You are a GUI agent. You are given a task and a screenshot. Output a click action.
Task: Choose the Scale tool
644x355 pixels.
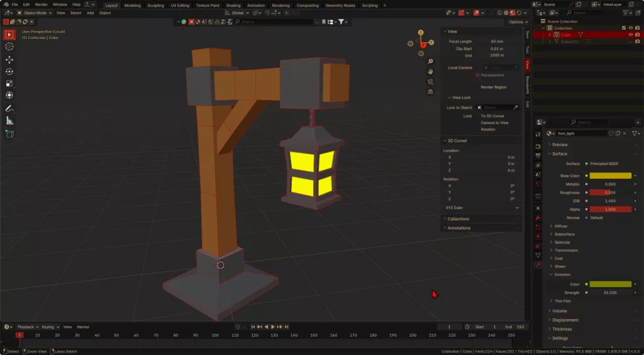(9, 83)
